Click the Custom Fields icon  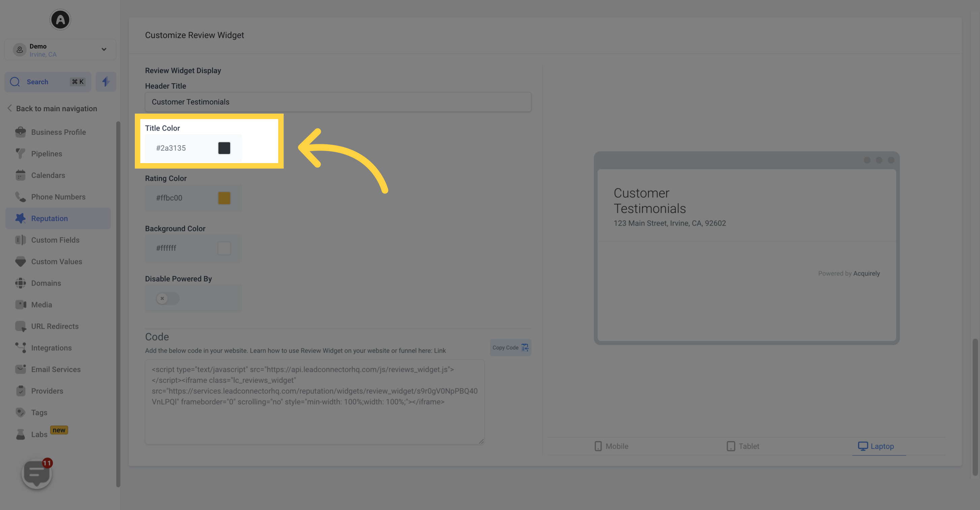point(21,240)
